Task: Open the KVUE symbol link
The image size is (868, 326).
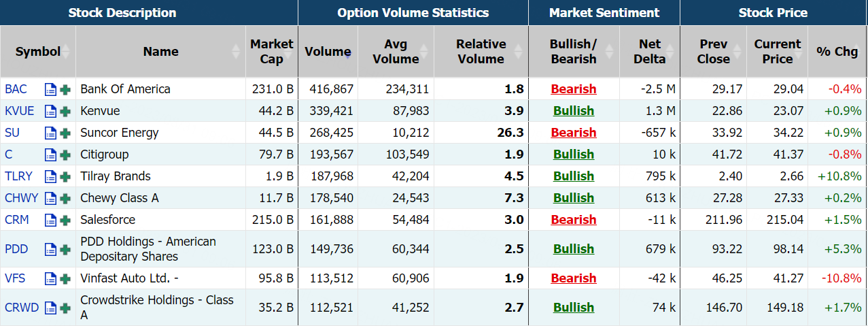Action: [x=19, y=111]
